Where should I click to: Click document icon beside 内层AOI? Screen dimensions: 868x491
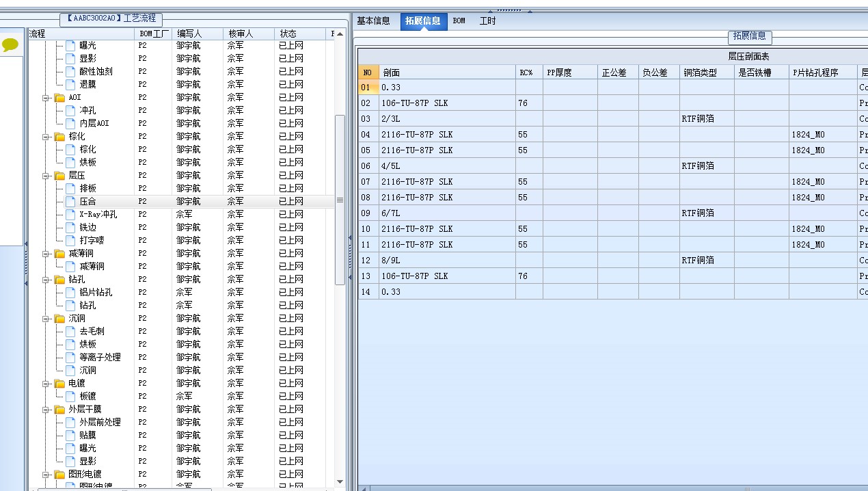point(70,124)
